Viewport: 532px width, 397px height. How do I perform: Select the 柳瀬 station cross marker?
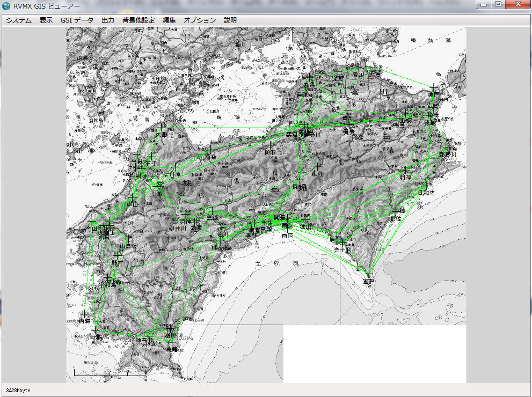(269, 145)
